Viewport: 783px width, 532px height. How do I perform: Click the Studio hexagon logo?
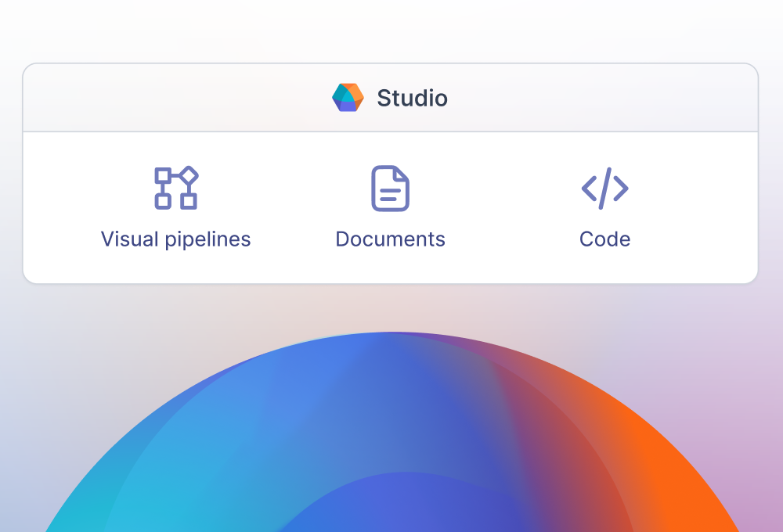[x=348, y=98]
